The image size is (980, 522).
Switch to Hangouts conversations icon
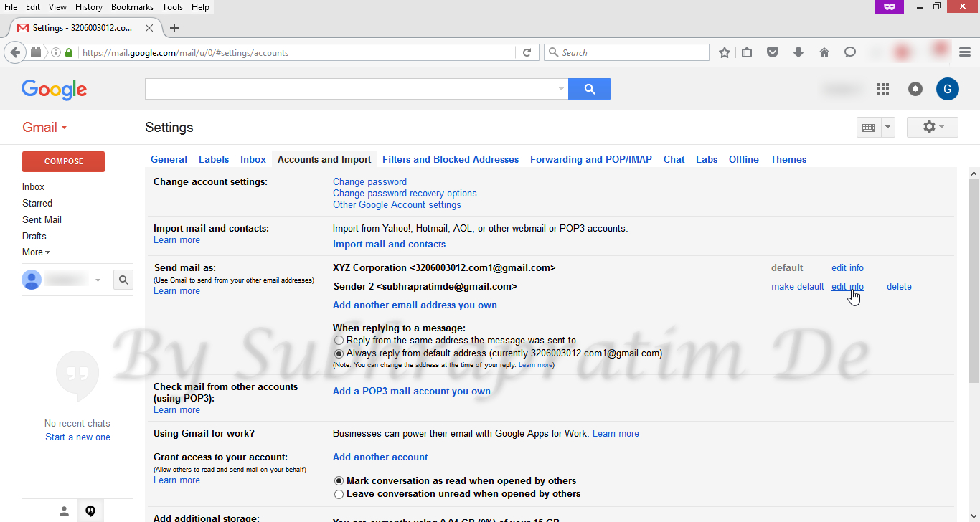[x=90, y=511]
